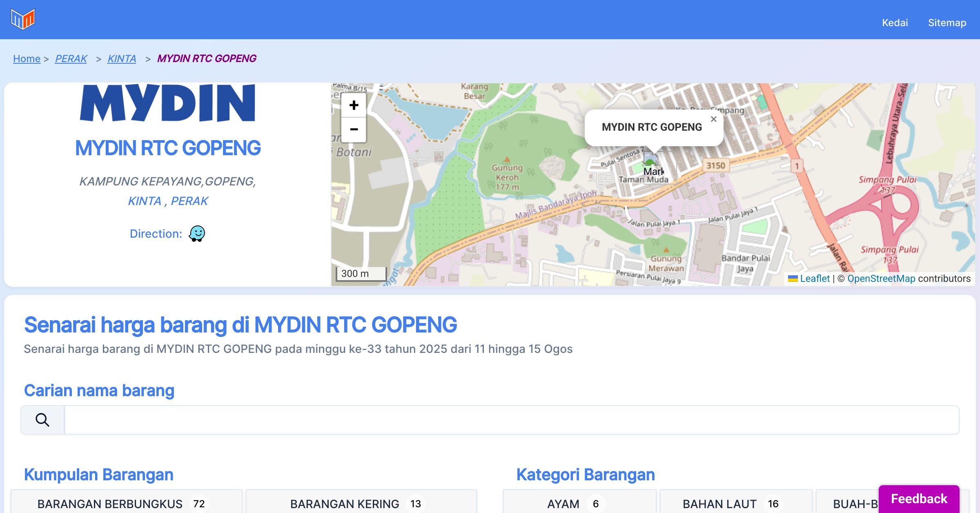Close the MYDIN RTC GOPENG map popup
Screen dimensions: 980x513
713,119
